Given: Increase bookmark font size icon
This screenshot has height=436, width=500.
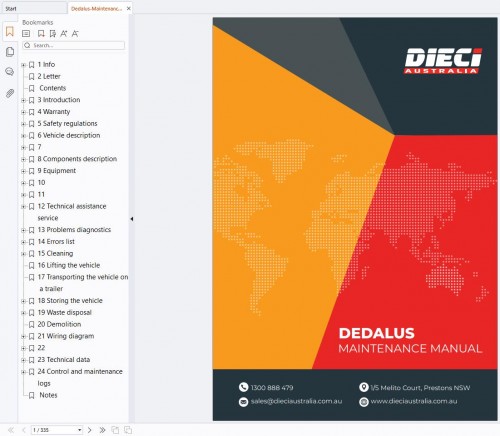Looking at the screenshot, I should [x=64, y=33].
